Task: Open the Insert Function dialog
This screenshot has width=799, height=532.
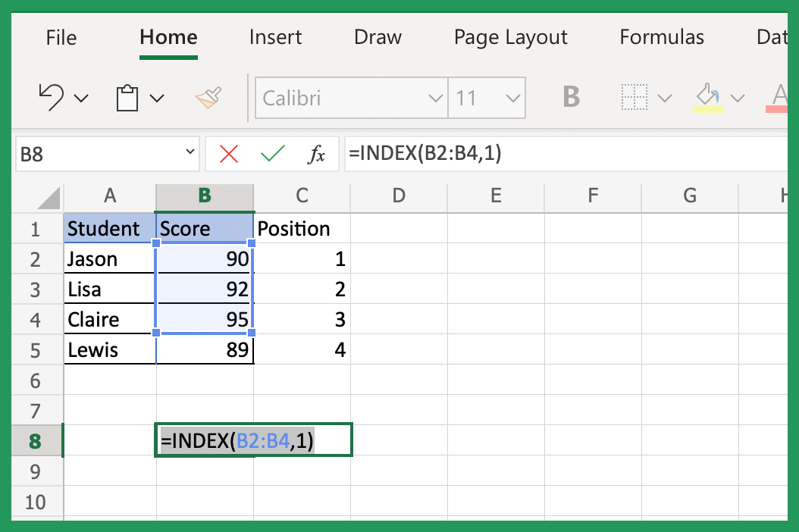Action: point(316,154)
